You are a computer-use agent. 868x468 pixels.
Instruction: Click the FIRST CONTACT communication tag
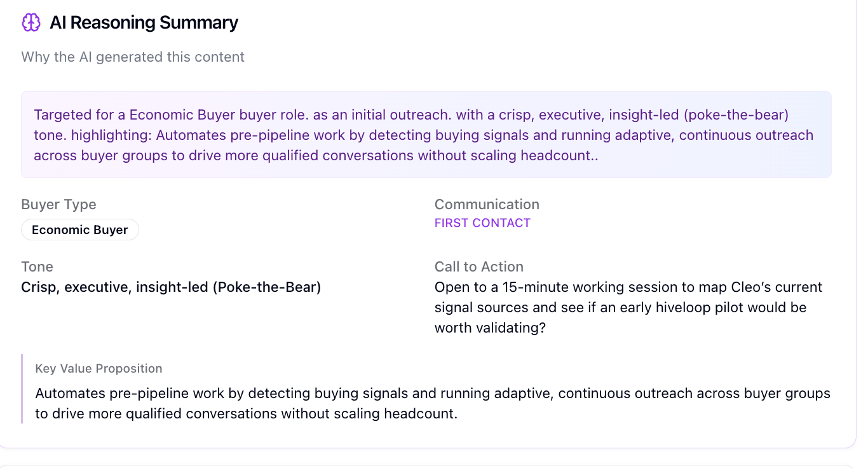[482, 223]
